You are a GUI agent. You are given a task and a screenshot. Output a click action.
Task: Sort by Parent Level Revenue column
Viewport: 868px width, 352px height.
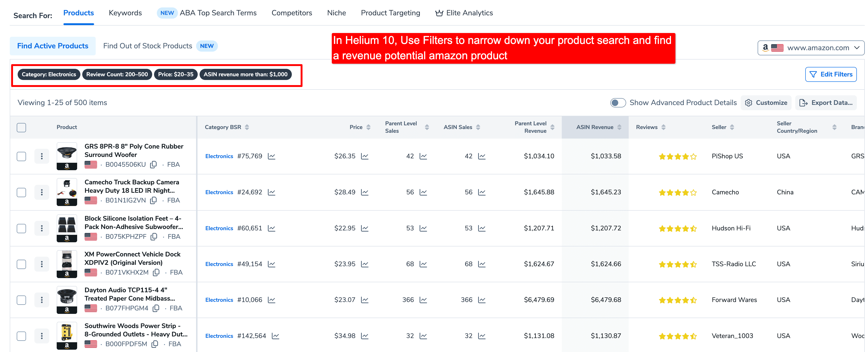(552, 127)
